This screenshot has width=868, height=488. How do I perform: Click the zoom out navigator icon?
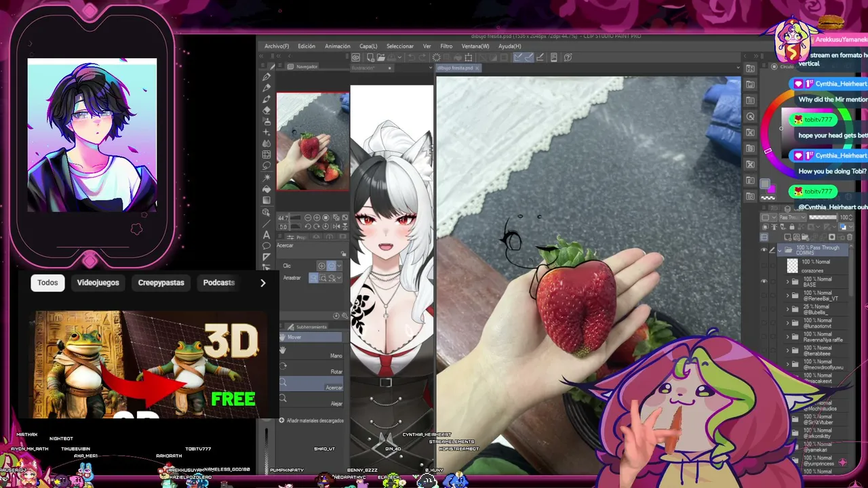tap(308, 218)
